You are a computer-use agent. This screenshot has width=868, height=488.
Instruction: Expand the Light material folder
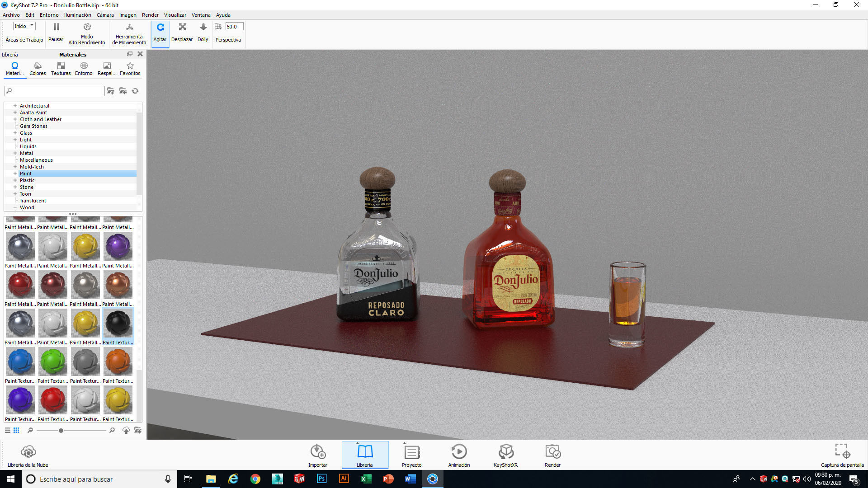click(15, 140)
